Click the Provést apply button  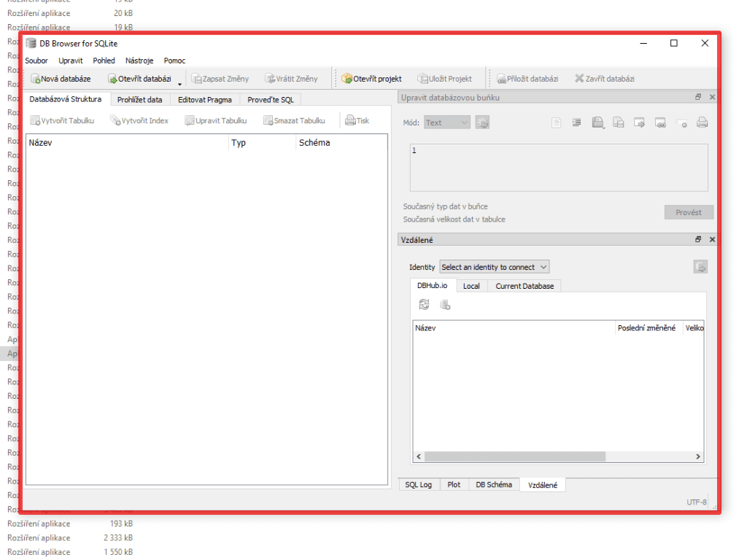point(689,212)
